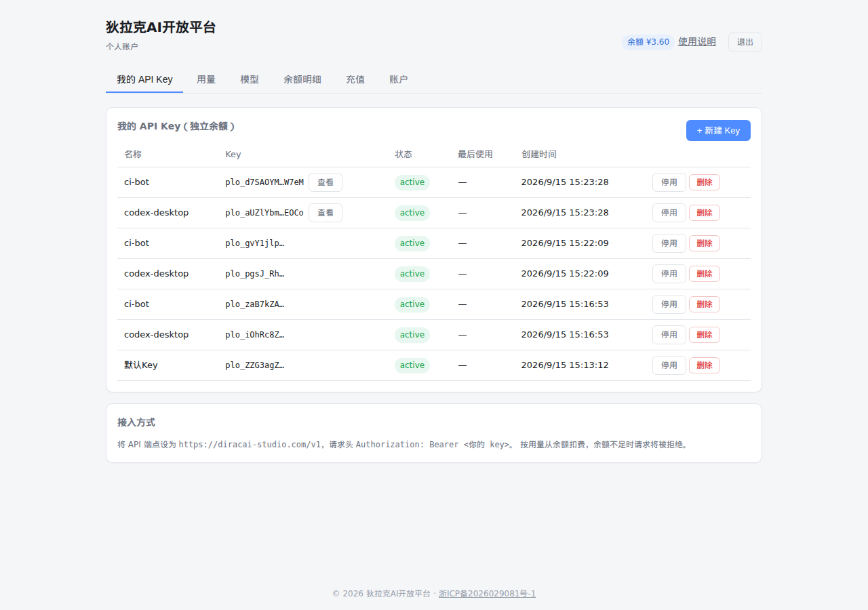The width and height of the screenshot is (868, 610).
Task: Open the 充值 tab
Action: tap(355, 79)
